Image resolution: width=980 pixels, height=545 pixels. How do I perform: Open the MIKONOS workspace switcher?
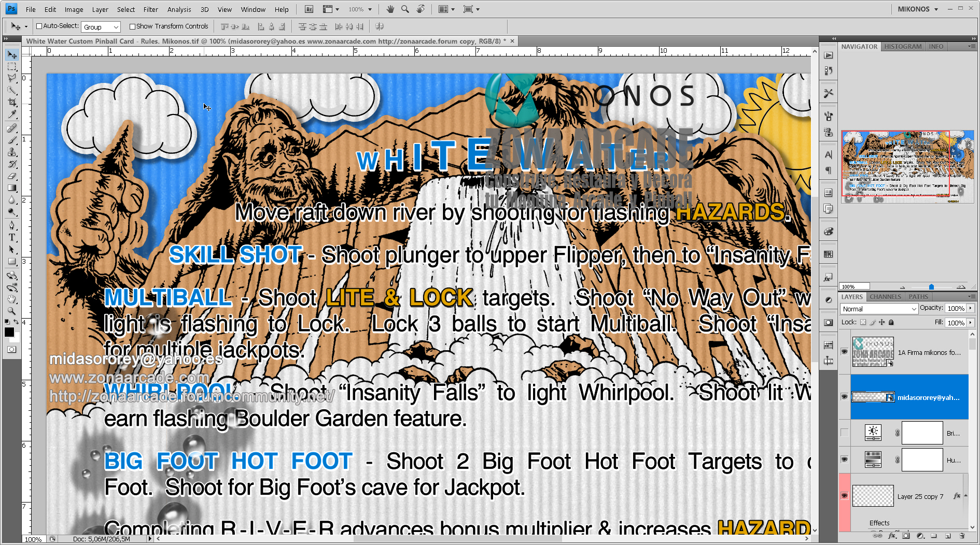[x=917, y=9]
